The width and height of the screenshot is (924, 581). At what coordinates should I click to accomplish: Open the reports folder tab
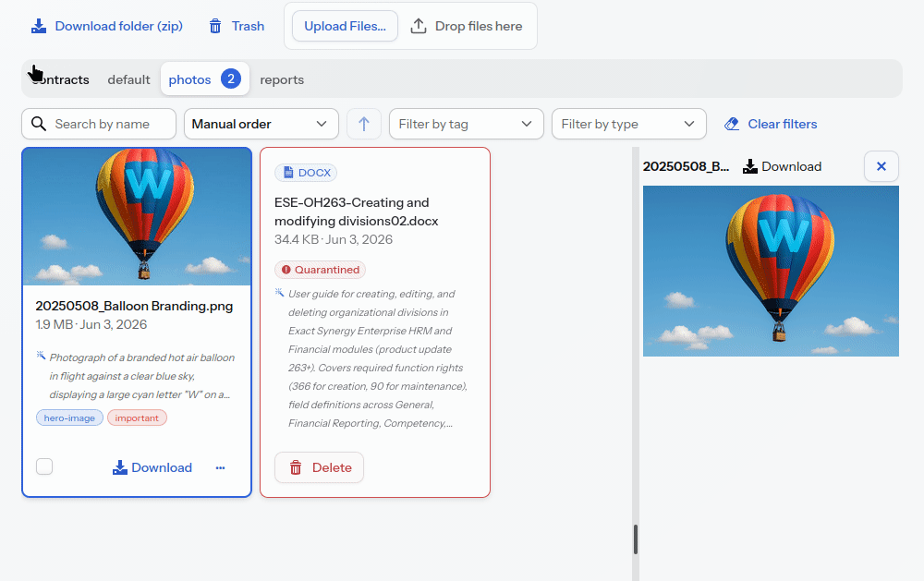[282, 79]
